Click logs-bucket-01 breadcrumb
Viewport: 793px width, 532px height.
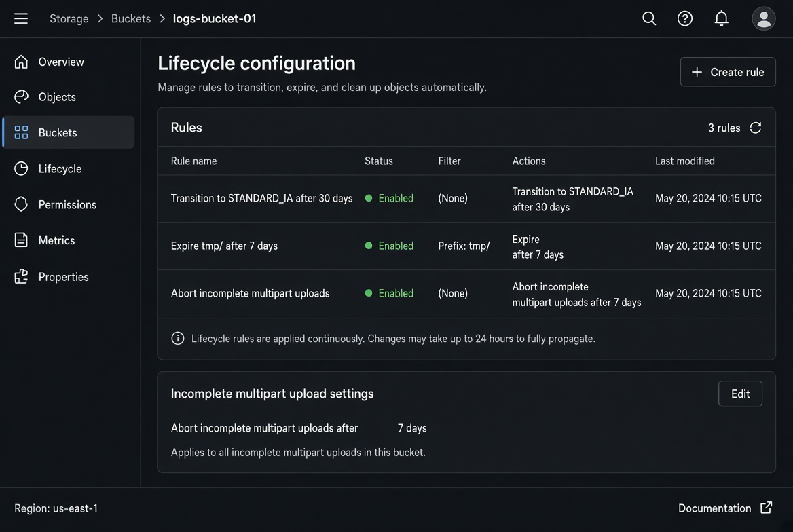[215, 19]
